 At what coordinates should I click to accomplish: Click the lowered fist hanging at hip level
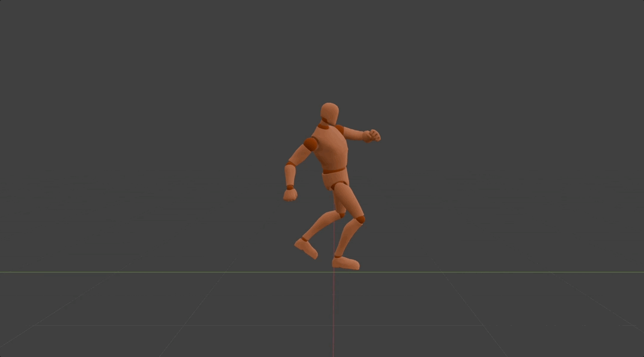pyautogui.click(x=290, y=194)
